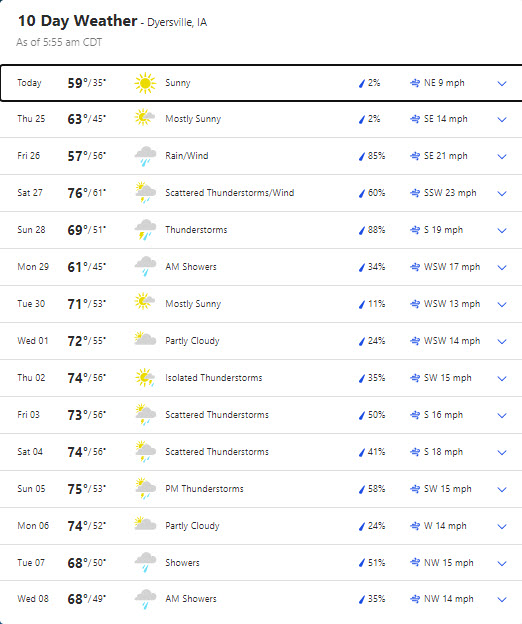Image resolution: width=522 pixels, height=624 pixels.
Task: Select the 10 Day Weather heading
Action: coord(78,21)
